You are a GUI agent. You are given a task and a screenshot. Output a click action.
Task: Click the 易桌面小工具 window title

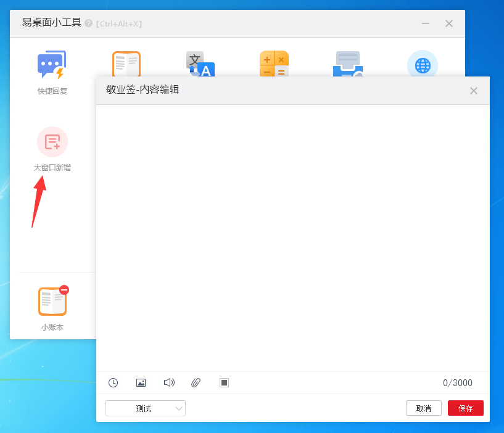[x=51, y=22]
